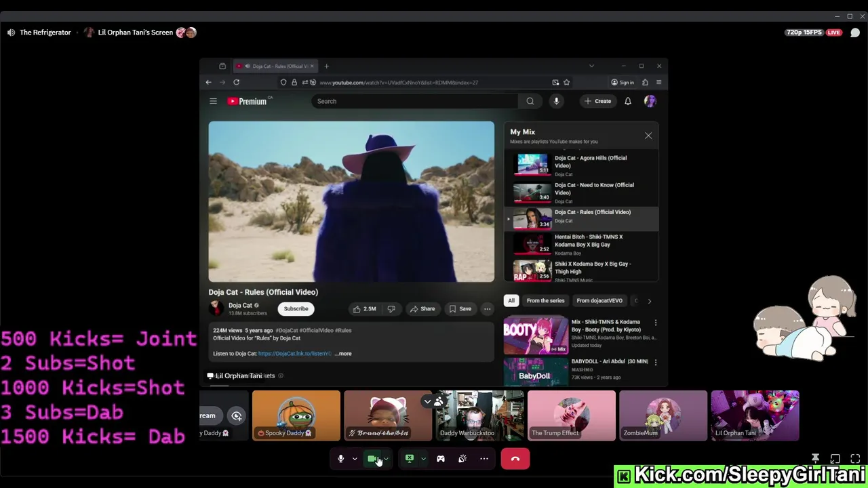Select the From dojacatVEVO chip

click(x=599, y=301)
